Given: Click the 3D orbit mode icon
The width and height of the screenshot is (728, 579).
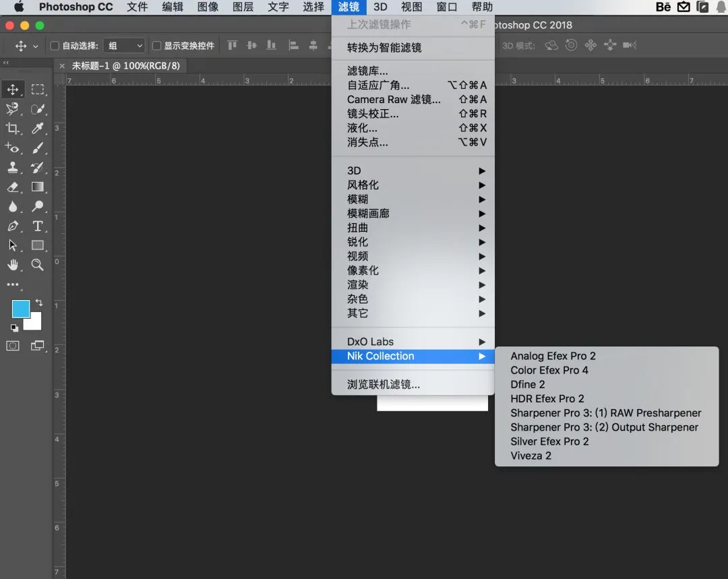Looking at the screenshot, I should [x=551, y=45].
